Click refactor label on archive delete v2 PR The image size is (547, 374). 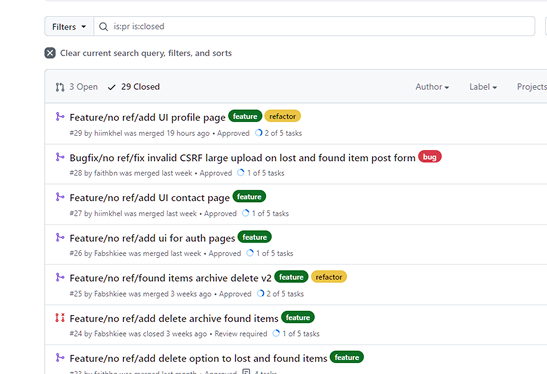click(329, 277)
